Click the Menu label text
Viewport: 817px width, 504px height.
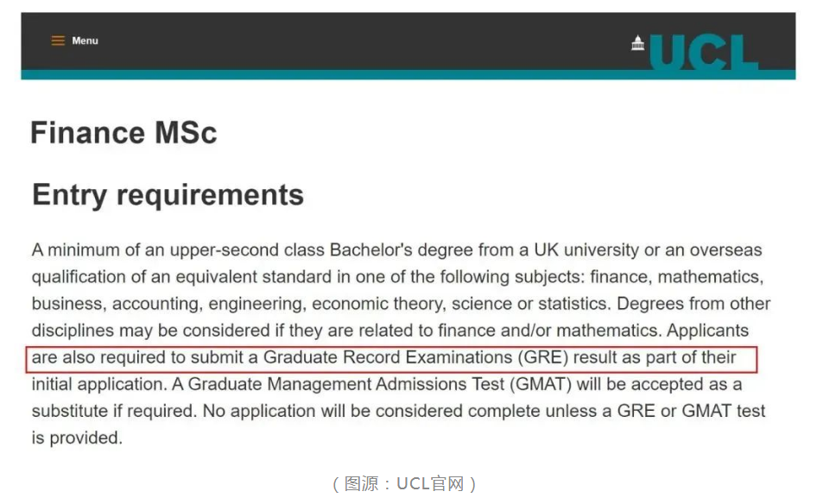(85, 41)
